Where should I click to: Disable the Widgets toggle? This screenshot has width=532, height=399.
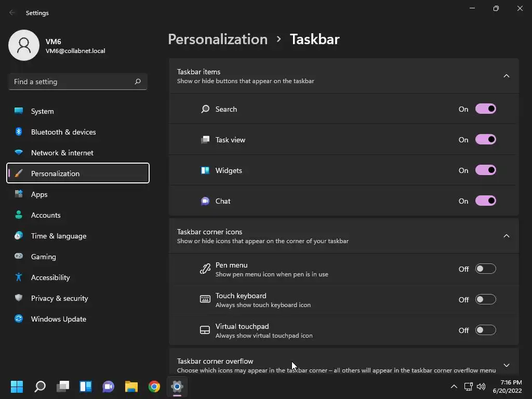click(485, 170)
